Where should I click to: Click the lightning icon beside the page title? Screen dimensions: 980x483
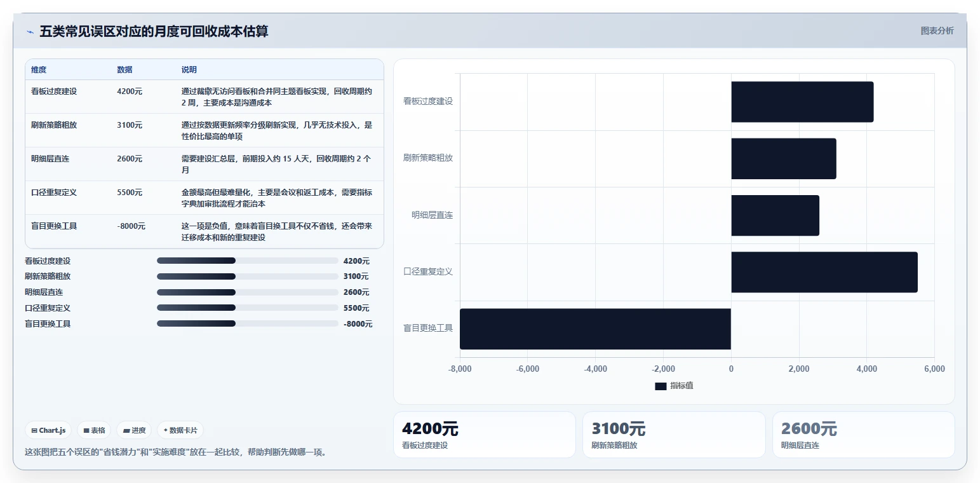click(30, 32)
